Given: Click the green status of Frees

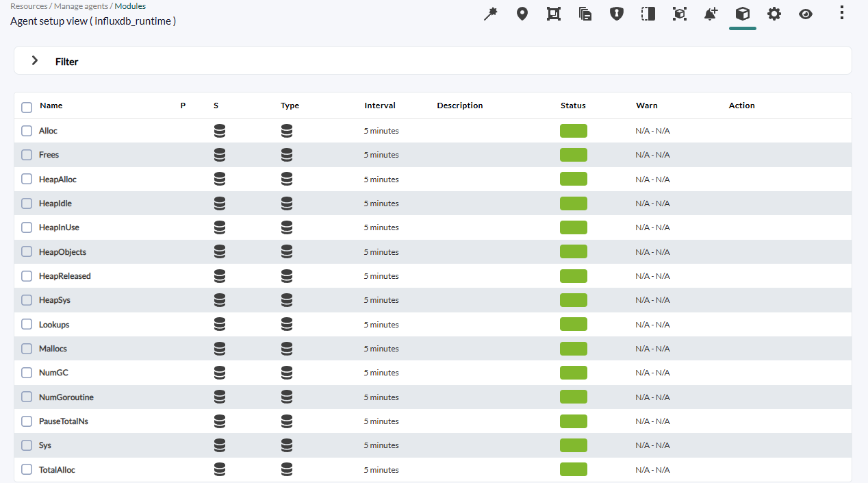Looking at the screenshot, I should click(x=574, y=155).
